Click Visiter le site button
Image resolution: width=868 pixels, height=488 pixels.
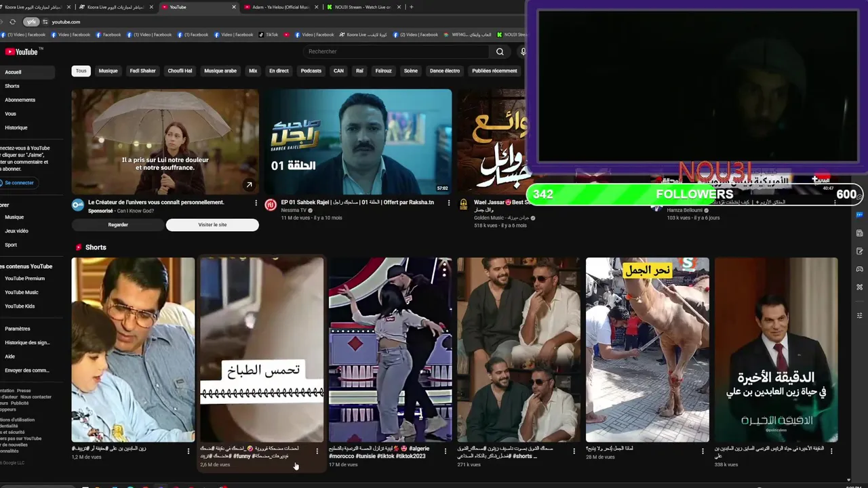click(x=212, y=225)
